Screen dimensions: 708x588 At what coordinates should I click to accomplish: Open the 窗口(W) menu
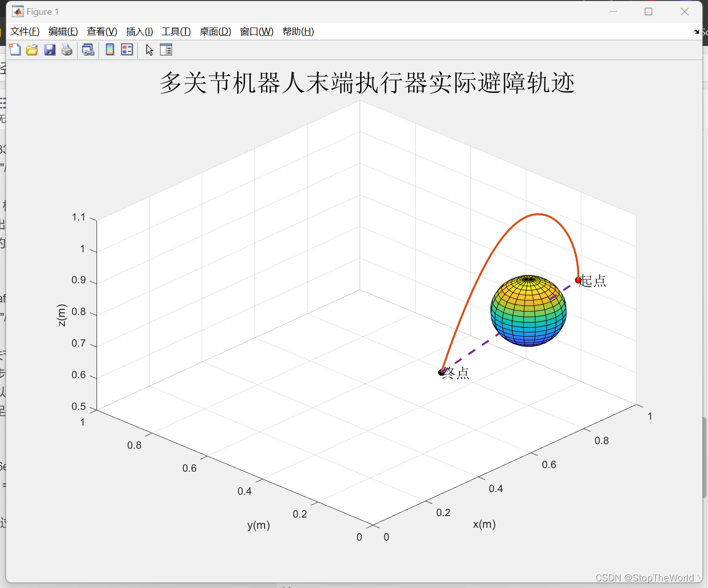(257, 32)
